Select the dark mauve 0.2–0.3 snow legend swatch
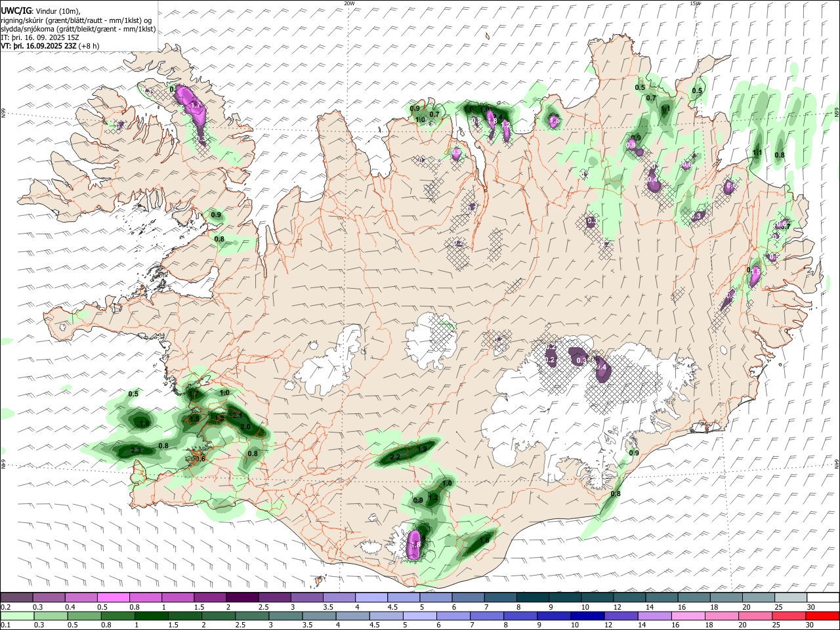 click(x=16, y=597)
